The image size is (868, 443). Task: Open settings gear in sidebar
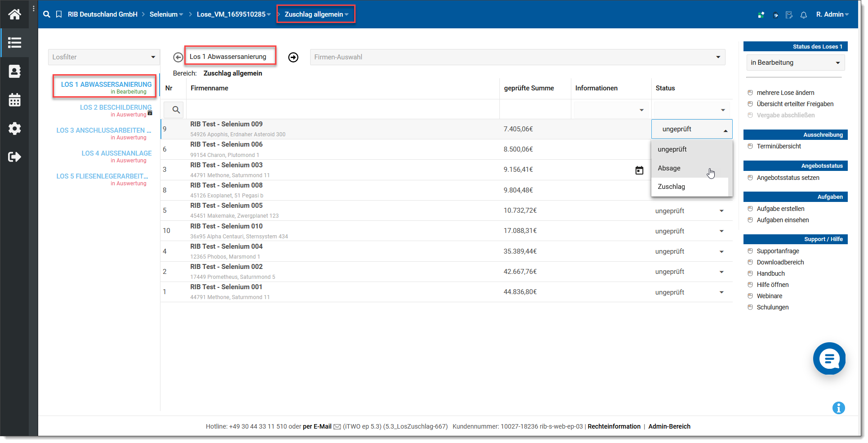[14, 129]
